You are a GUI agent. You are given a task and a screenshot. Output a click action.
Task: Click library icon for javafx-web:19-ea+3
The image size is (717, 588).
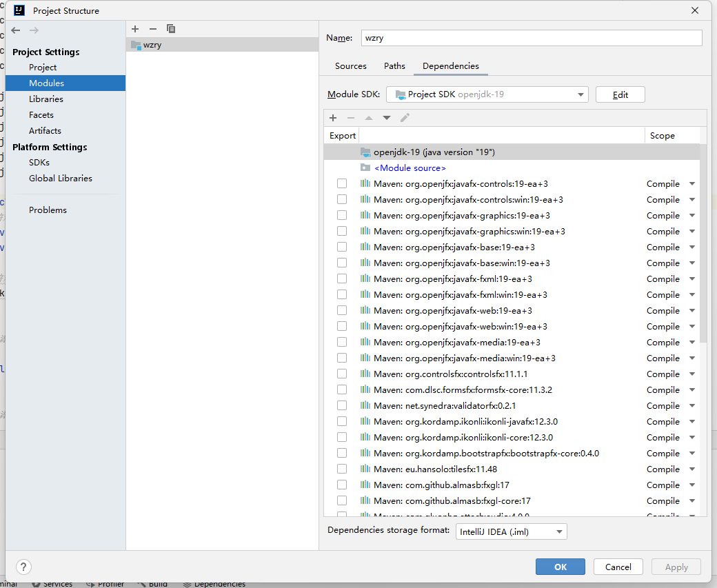pyautogui.click(x=365, y=310)
